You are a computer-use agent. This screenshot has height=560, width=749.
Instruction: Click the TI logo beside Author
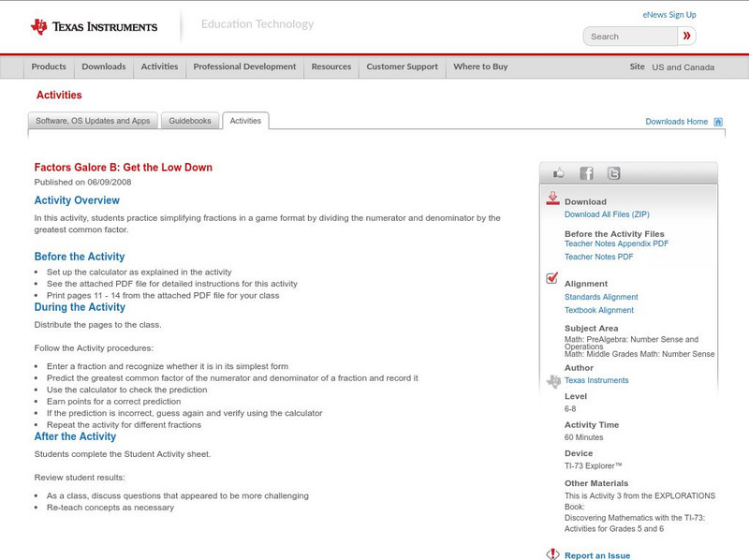(553, 381)
